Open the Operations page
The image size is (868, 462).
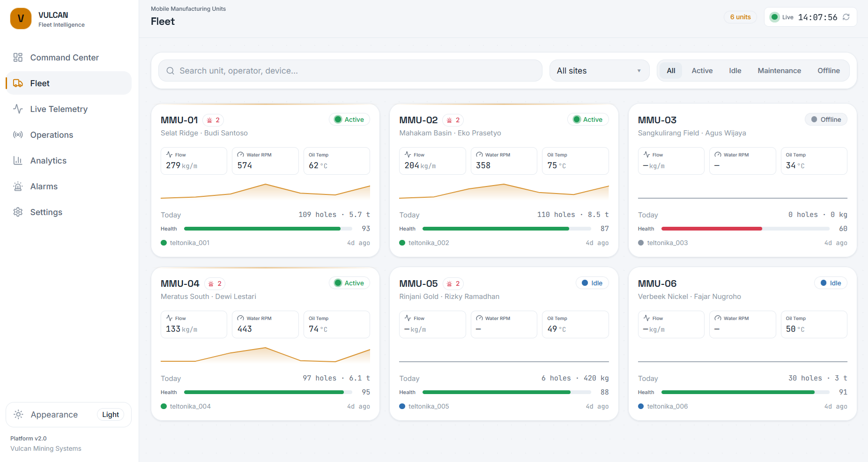click(68, 134)
